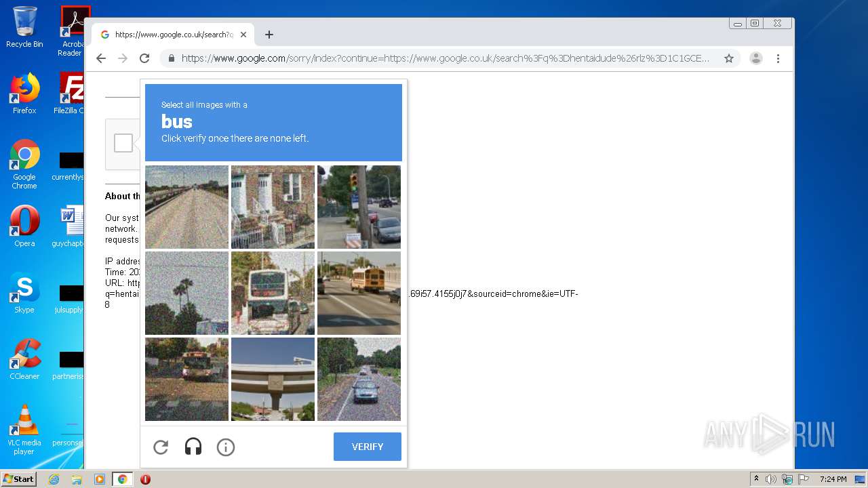Open Google Chrome desktop shortcut

point(24,165)
